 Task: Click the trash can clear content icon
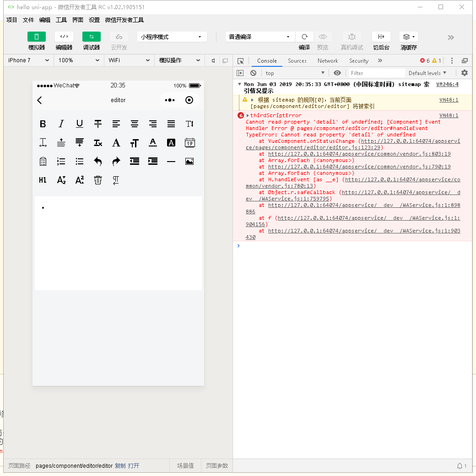click(98, 180)
